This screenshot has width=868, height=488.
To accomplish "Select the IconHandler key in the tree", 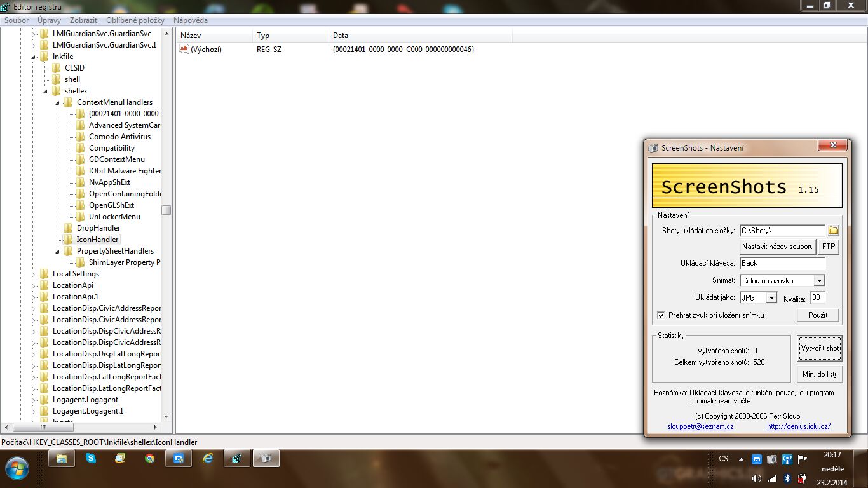I will click(97, 240).
